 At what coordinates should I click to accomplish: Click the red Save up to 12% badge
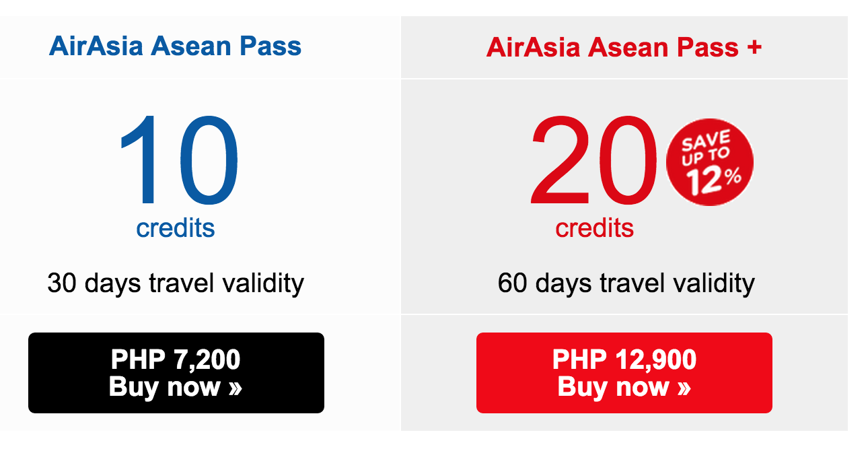tap(710, 164)
